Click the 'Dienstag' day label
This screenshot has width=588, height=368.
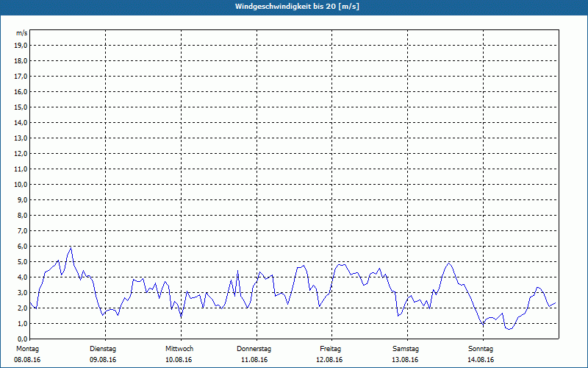103,349
